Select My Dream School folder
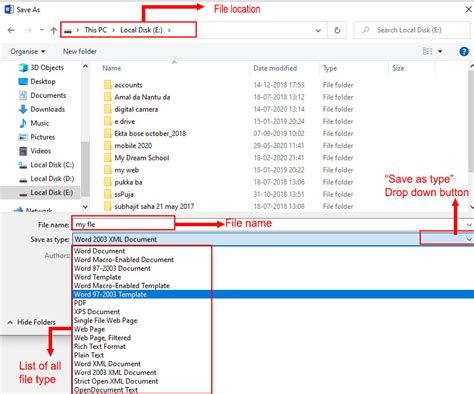The height and width of the screenshot is (394, 474). [141, 158]
